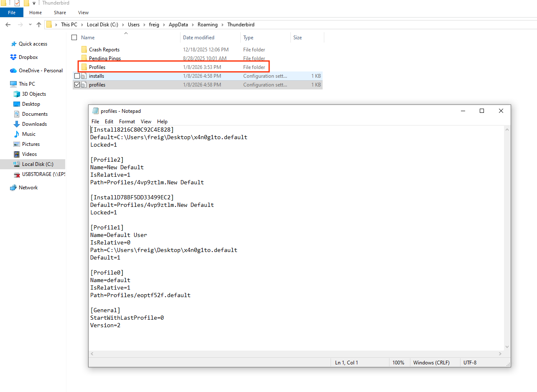This screenshot has height=392, width=537.
Task: Open the Desktop folder in the sidebar
Action: 31,104
